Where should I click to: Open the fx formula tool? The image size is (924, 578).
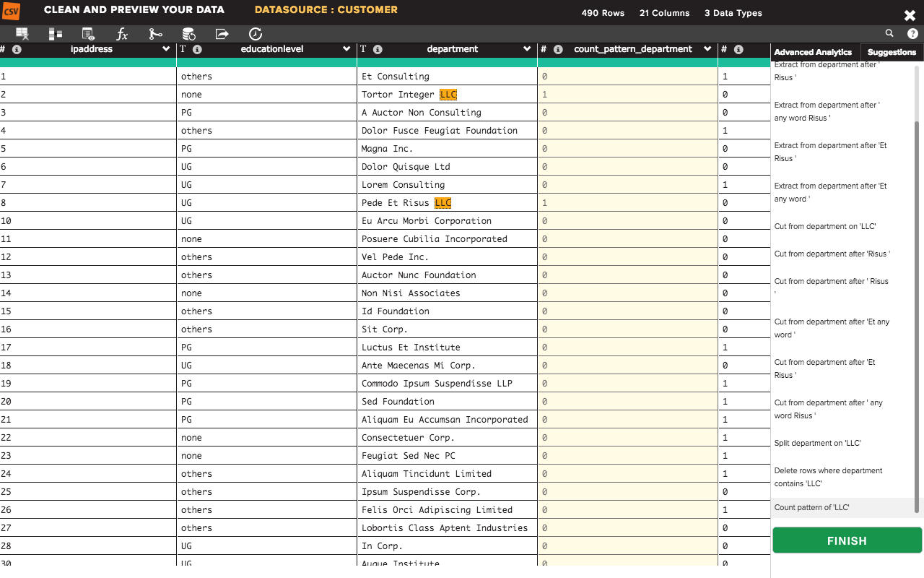point(122,34)
